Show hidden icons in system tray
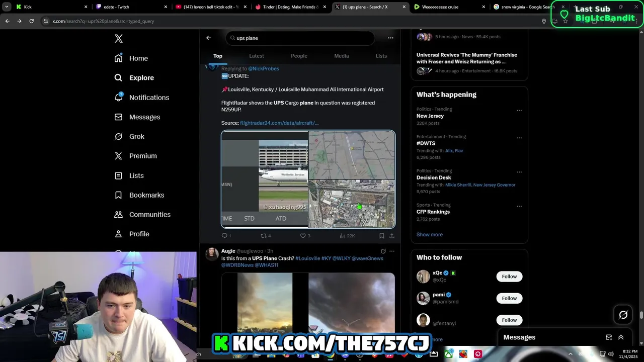Image resolution: width=644 pixels, height=362 pixels. tap(570, 354)
